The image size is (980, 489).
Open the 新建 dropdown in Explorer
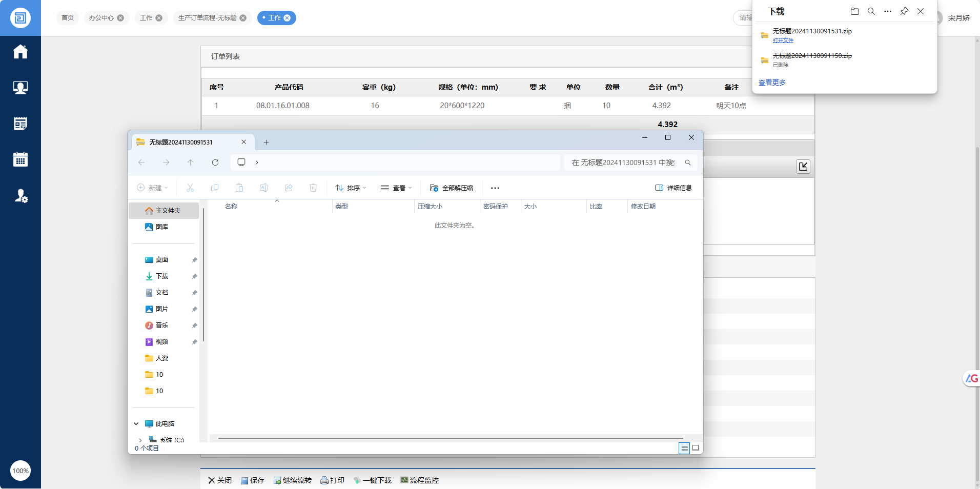point(153,188)
